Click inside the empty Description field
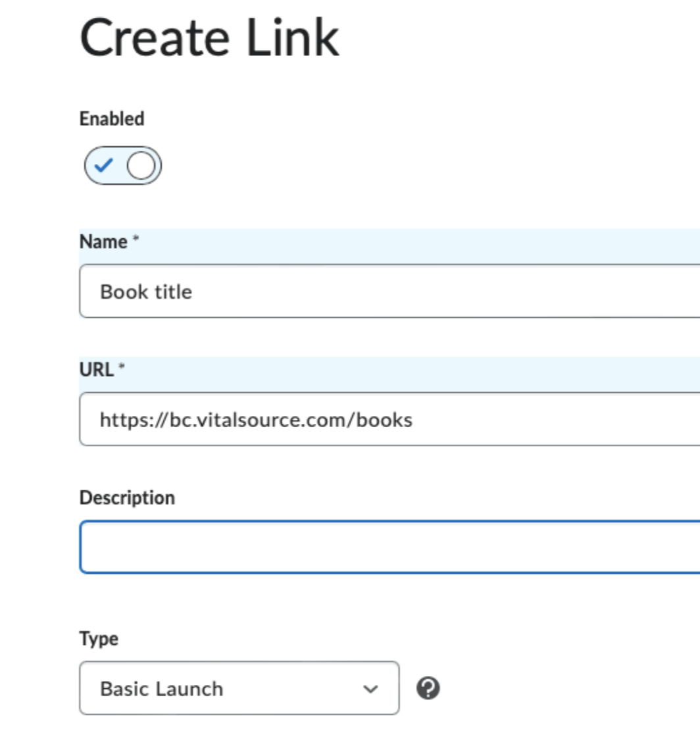 pos(389,547)
